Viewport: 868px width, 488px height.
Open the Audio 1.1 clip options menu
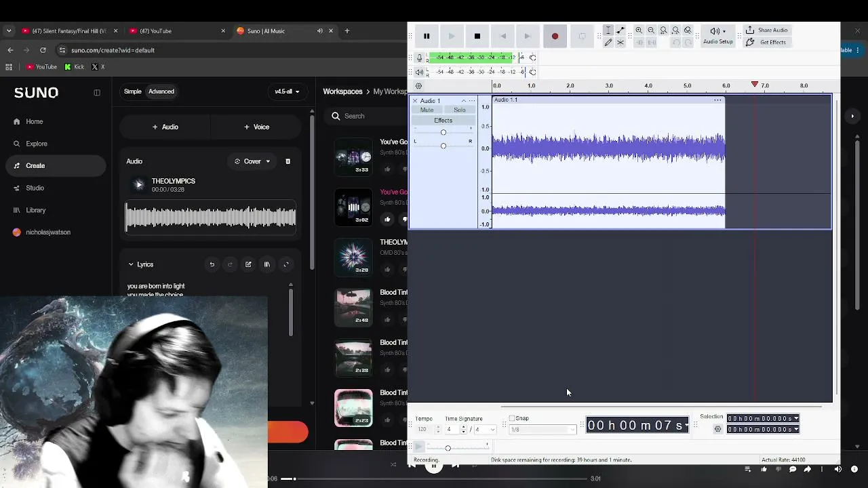pyautogui.click(x=717, y=100)
